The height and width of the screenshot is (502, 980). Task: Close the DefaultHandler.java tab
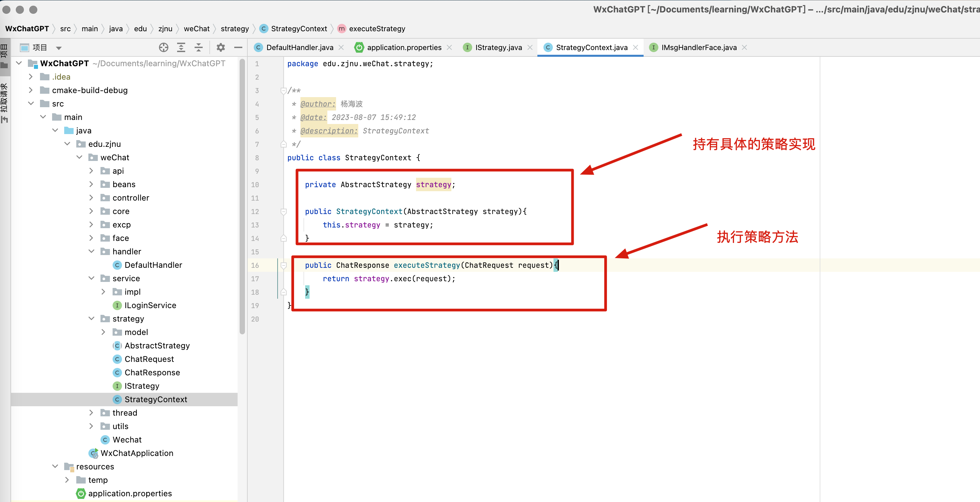point(341,47)
